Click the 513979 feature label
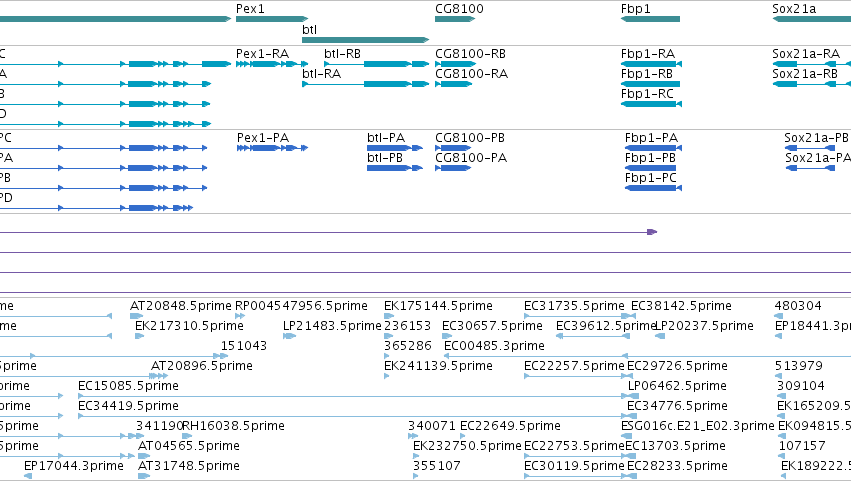 (x=798, y=366)
